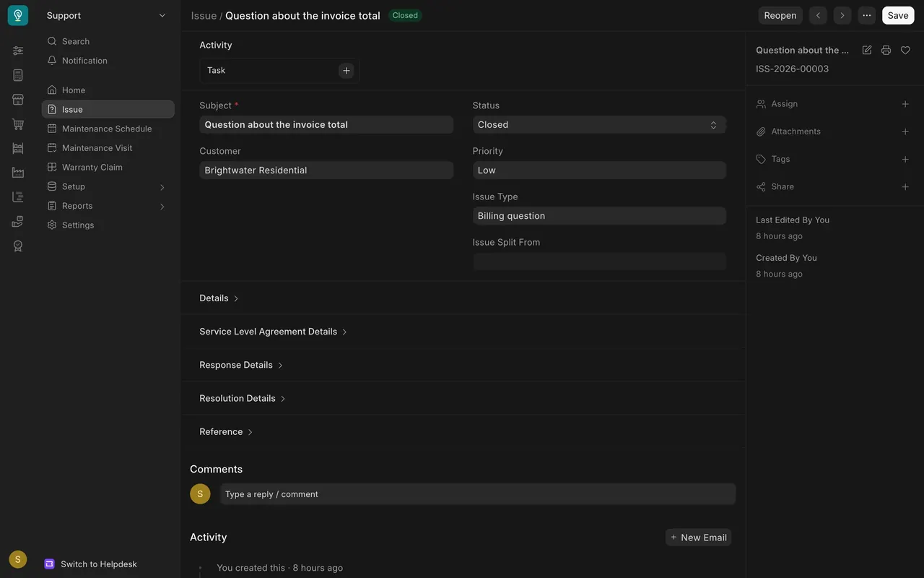Open the warehouse shelves stock module icon
The height and width of the screenshot is (578, 924).
tap(18, 148)
